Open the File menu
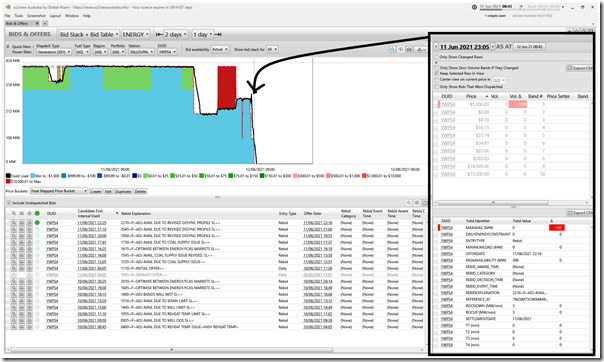The height and width of the screenshot is (362, 604). pyautogui.click(x=8, y=16)
